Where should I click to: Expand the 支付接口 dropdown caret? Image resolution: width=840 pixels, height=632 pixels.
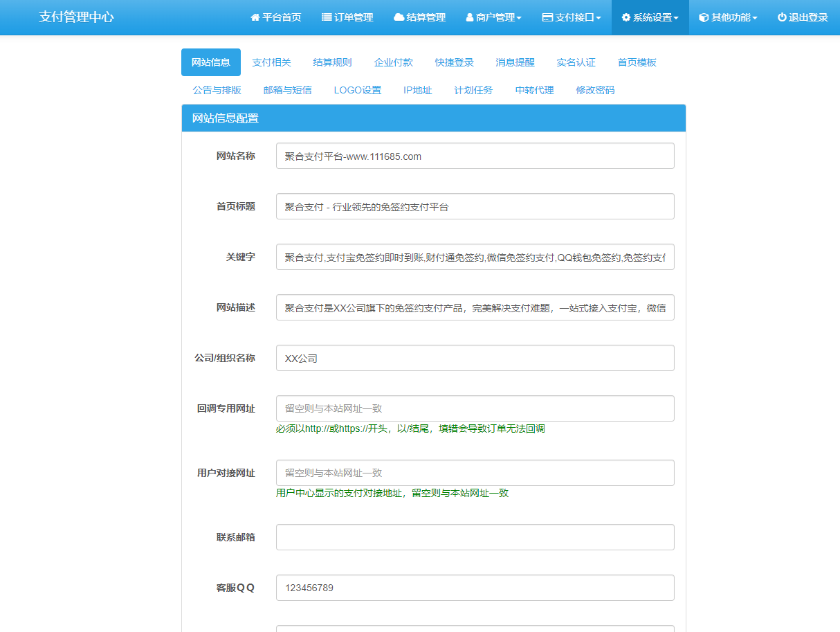[599, 18]
